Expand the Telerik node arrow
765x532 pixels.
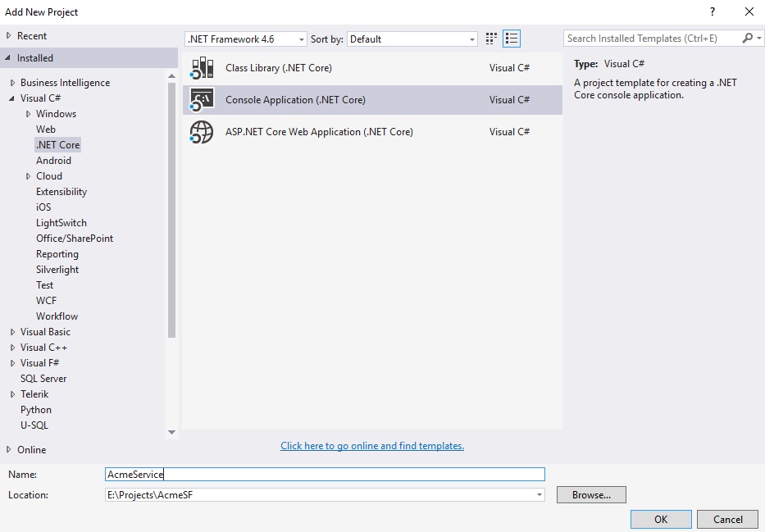[x=12, y=394]
